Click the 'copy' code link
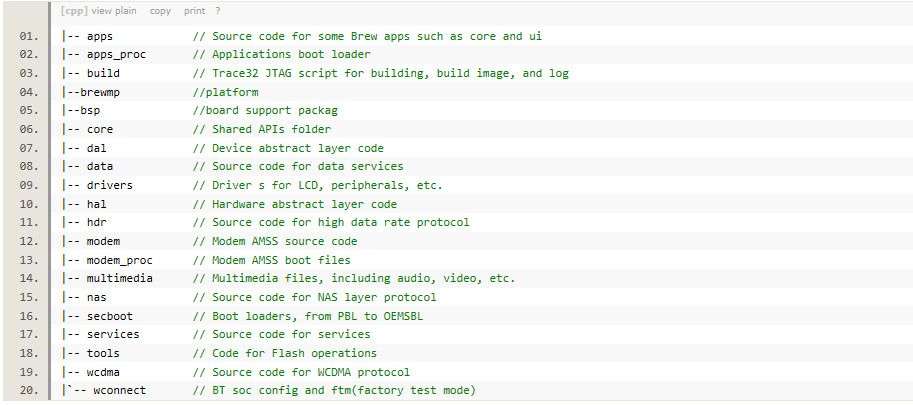Viewport: 913px width, 405px height. point(160,11)
